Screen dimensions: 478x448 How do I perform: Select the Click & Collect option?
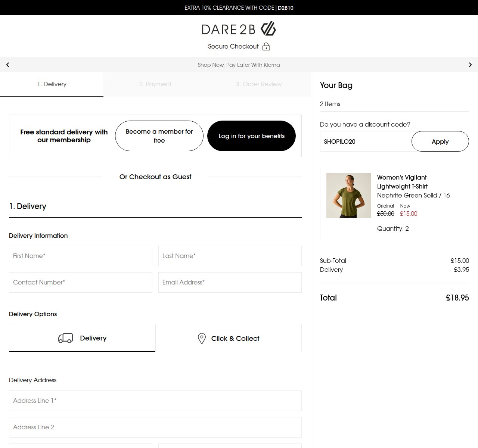pos(229,338)
